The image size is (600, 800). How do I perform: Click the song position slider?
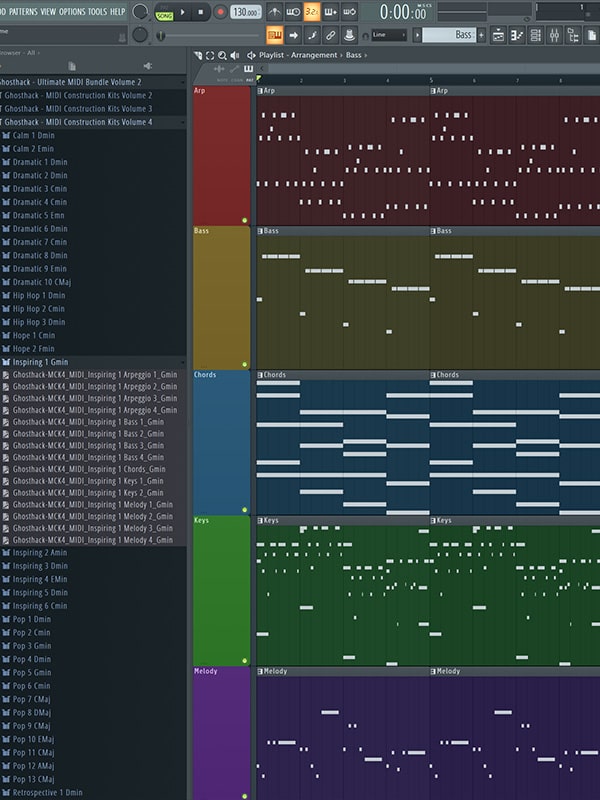(209, 36)
